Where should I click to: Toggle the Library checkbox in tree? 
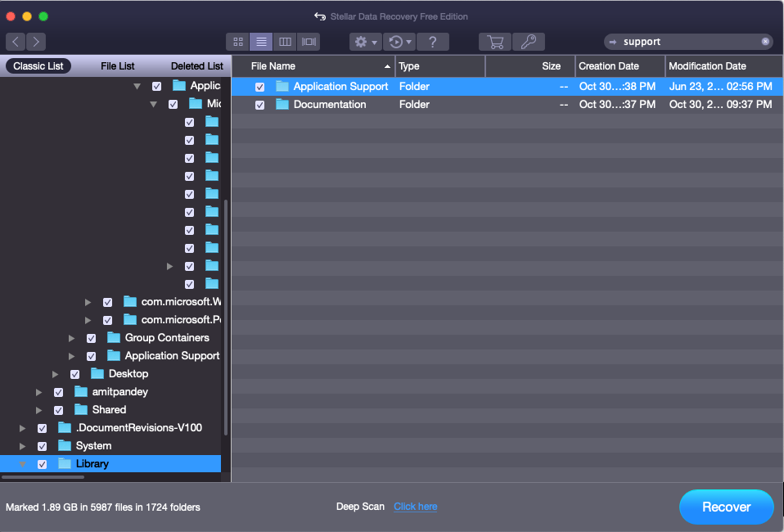tap(42, 465)
